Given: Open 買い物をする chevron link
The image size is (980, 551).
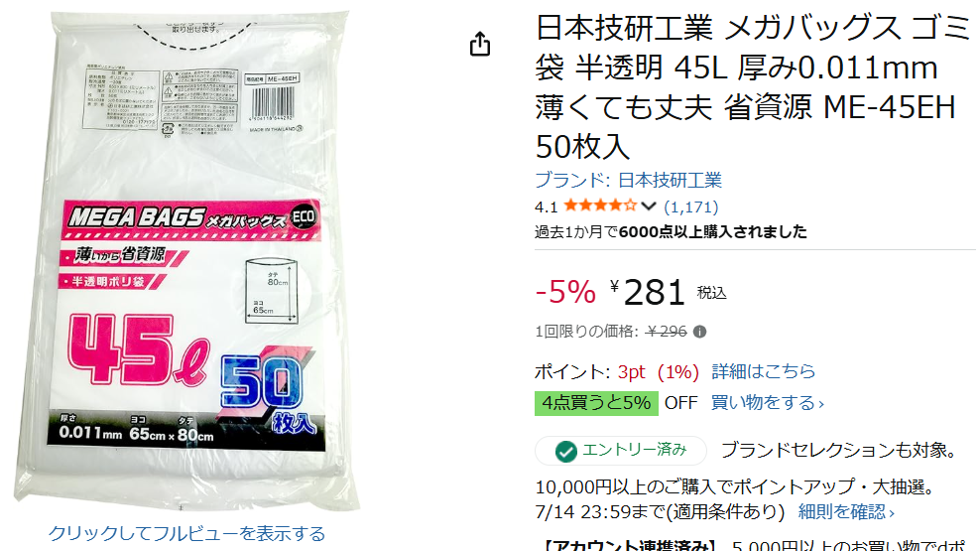Looking at the screenshot, I should [x=768, y=403].
